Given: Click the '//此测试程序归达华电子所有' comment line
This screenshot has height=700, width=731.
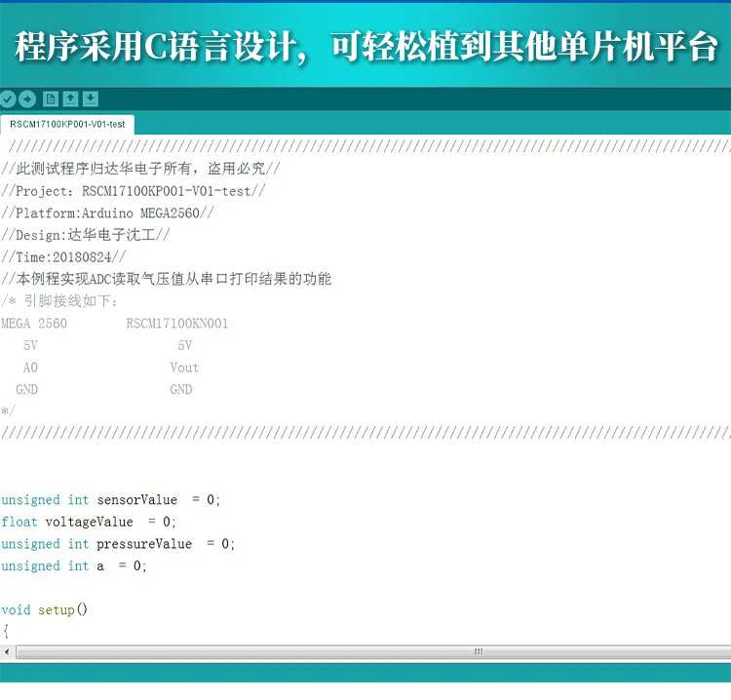Looking at the screenshot, I should tap(140, 169).
